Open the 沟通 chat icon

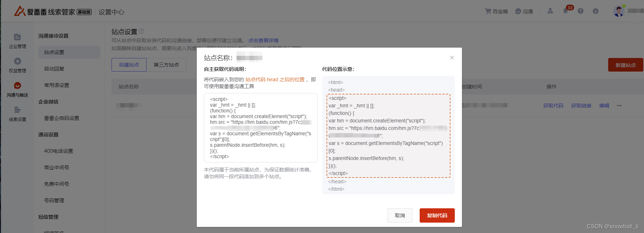[524, 11]
